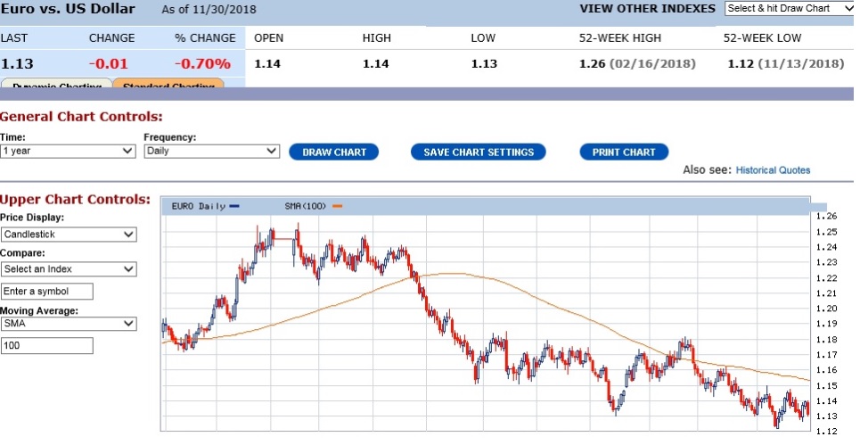Click the VIEW OTHER INDEXES label
Image resolution: width=868 pixels, height=445 pixels.
[647, 8]
